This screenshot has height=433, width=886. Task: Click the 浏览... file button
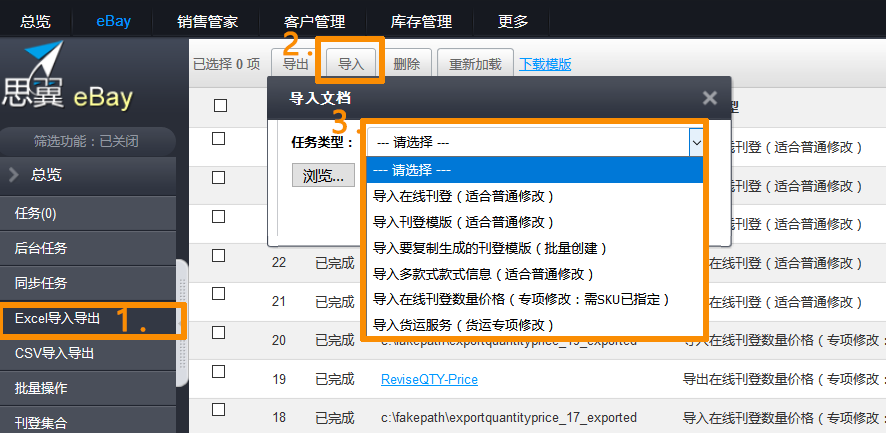[x=323, y=175]
